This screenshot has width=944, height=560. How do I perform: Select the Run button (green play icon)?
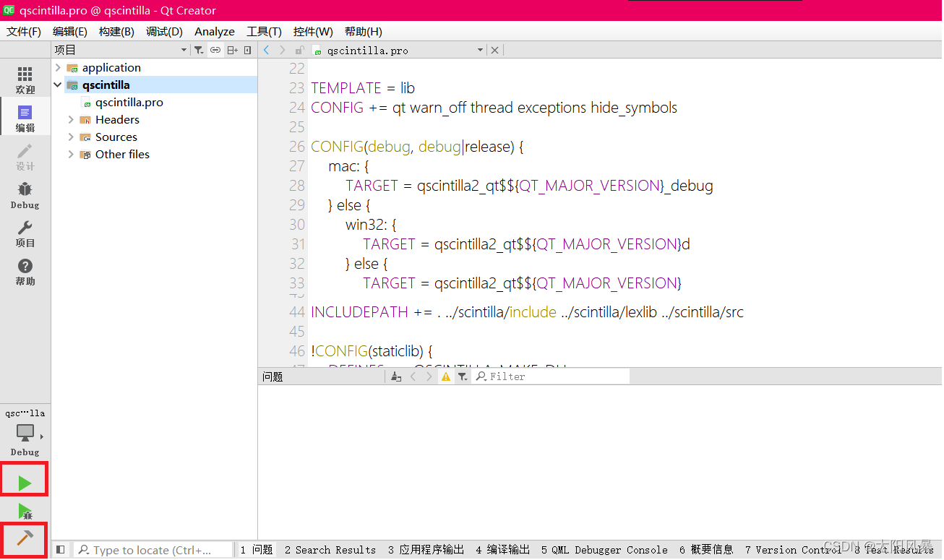pyautogui.click(x=24, y=479)
